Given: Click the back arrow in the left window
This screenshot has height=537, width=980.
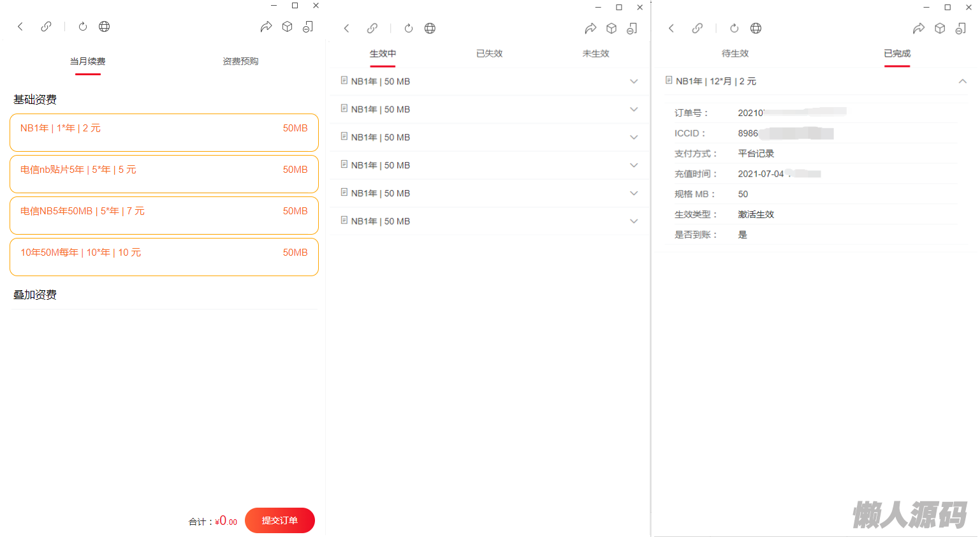Looking at the screenshot, I should point(20,27).
